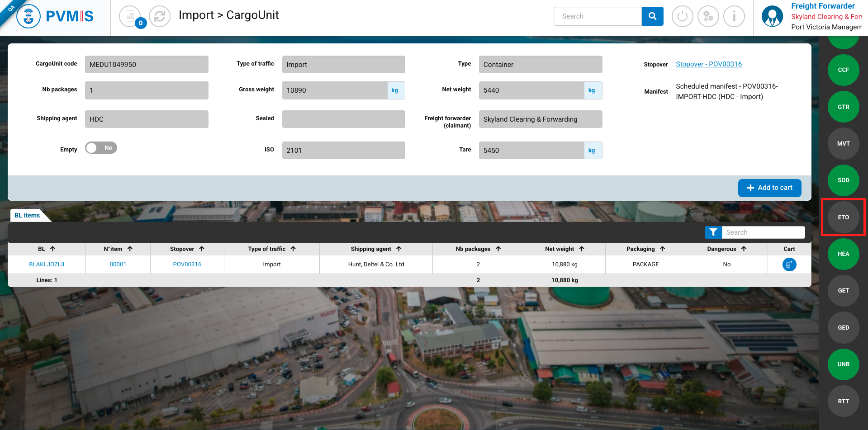The image size is (868, 430).
Task: Open the ETO sidebar step
Action: 843,217
